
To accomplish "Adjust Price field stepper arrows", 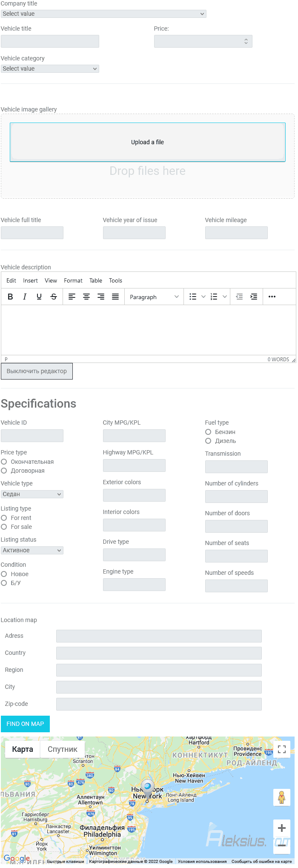I will tap(246, 41).
